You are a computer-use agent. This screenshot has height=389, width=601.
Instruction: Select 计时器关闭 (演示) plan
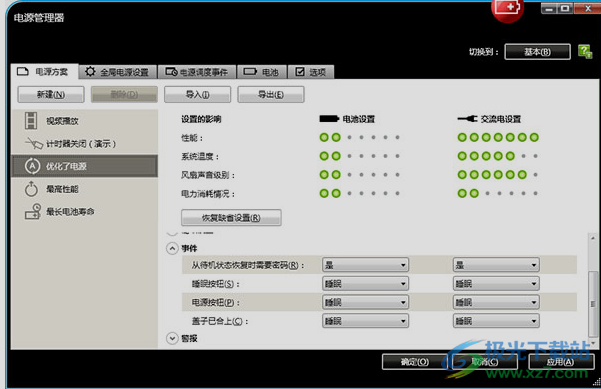[85, 144]
